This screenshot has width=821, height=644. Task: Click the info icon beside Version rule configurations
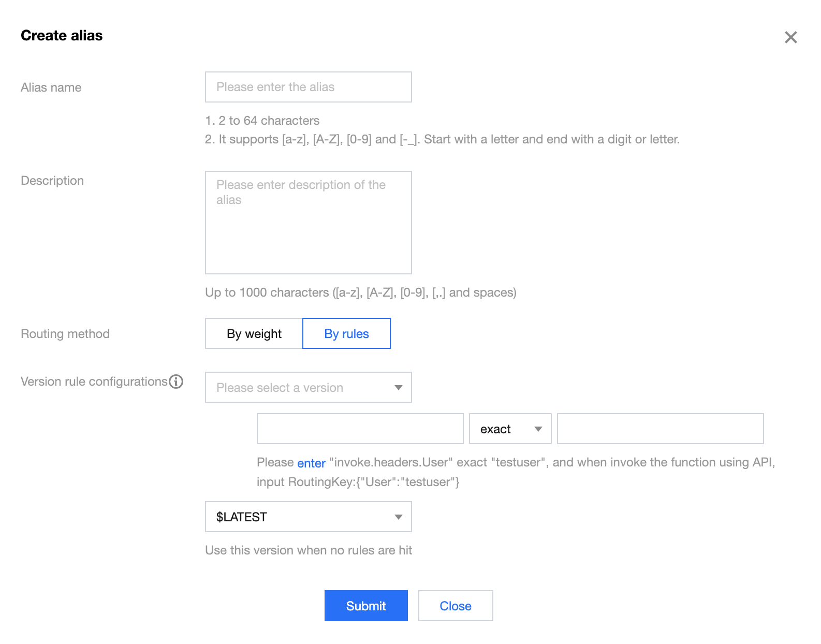coord(176,382)
